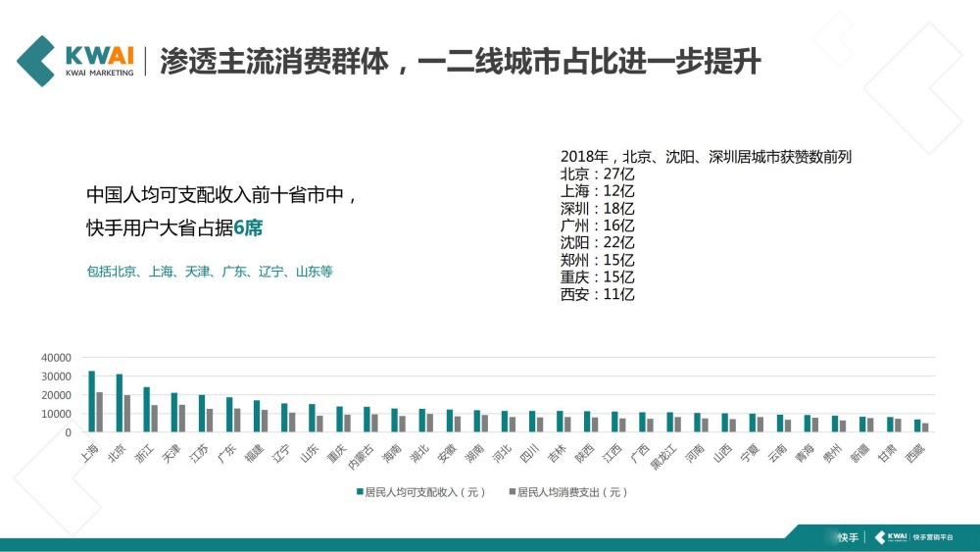
Task: Click the x-axis label 内蒙古
Action: [361, 456]
